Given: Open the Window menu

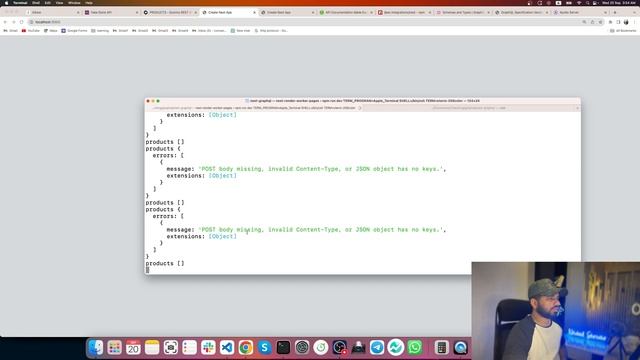Looking at the screenshot, I should (x=74, y=3).
